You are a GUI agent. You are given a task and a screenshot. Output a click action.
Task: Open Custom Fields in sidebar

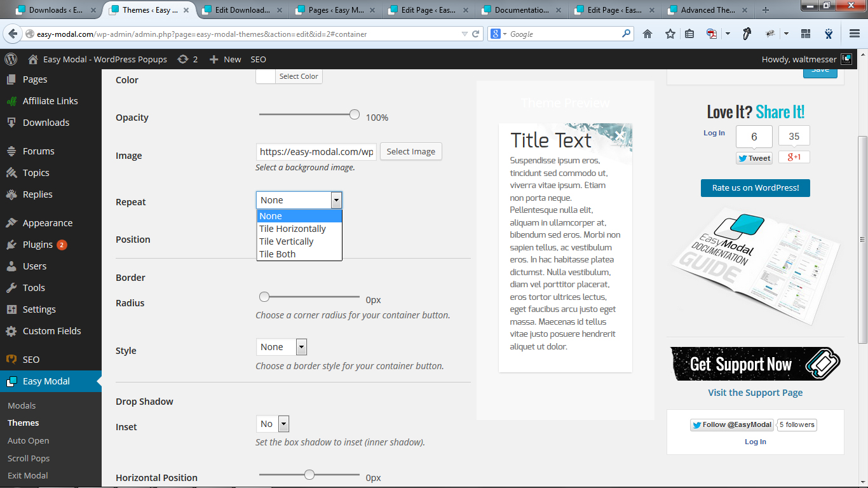coord(51,331)
